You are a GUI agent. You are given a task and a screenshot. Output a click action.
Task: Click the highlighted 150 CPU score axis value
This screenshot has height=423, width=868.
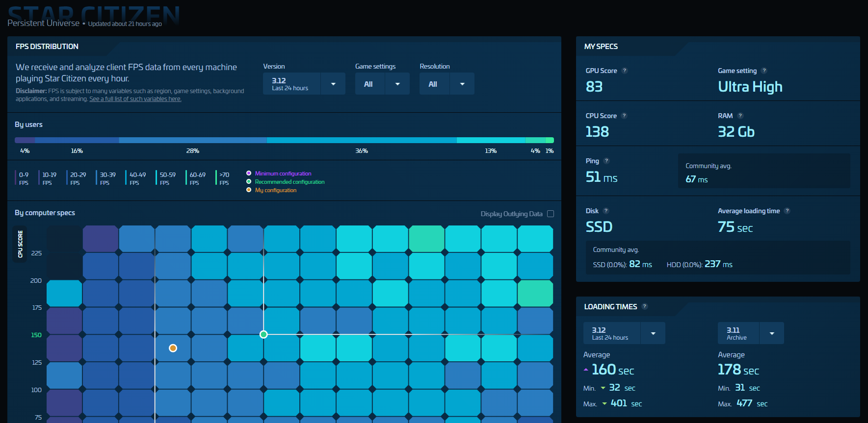click(x=36, y=335)
